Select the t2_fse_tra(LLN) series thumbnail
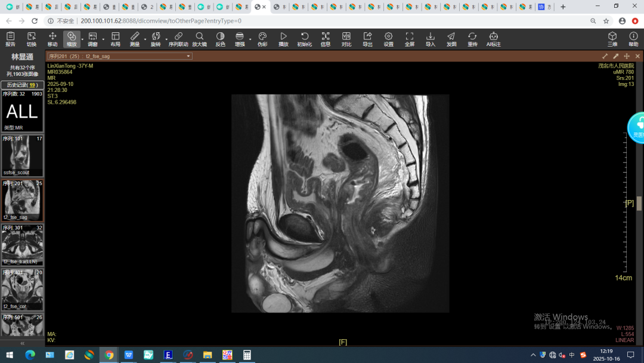 pos(22,245)
